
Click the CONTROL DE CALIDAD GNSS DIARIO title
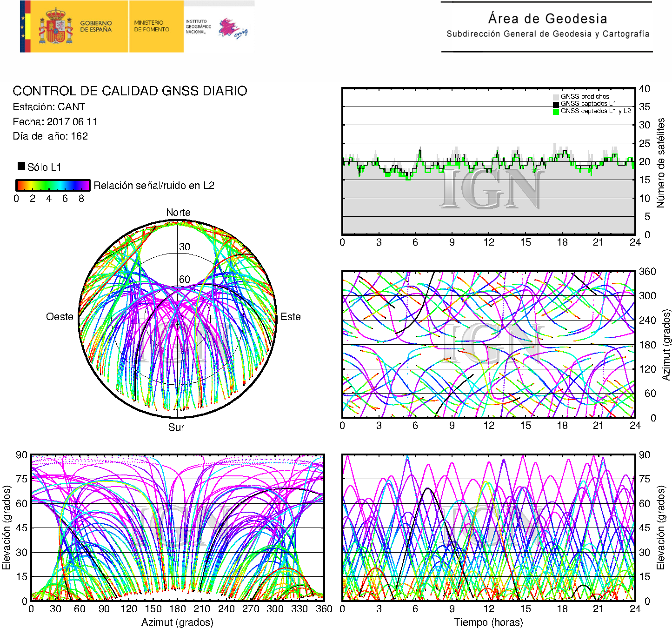(x=130, y=91)
